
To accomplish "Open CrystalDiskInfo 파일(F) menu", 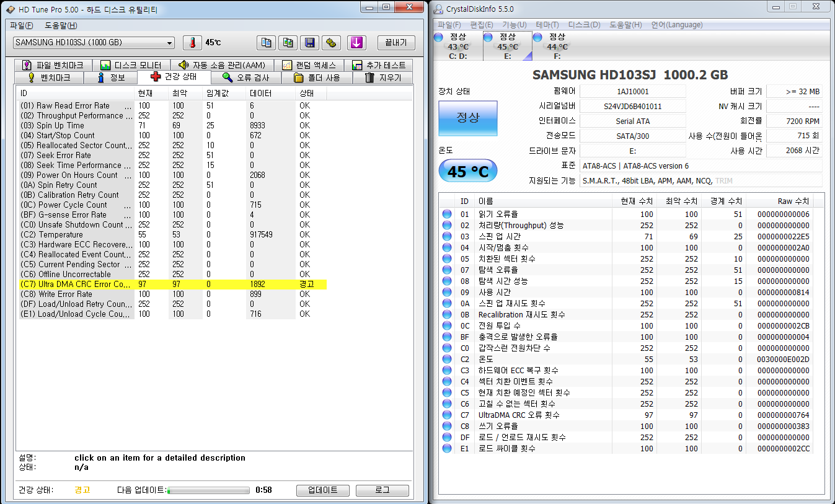I will click(x=449, y=25).
